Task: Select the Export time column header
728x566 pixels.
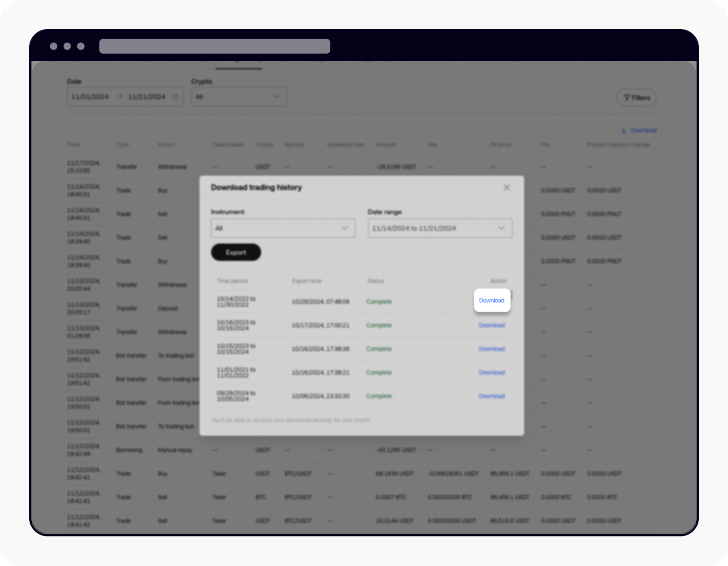Action: (307, 281)
